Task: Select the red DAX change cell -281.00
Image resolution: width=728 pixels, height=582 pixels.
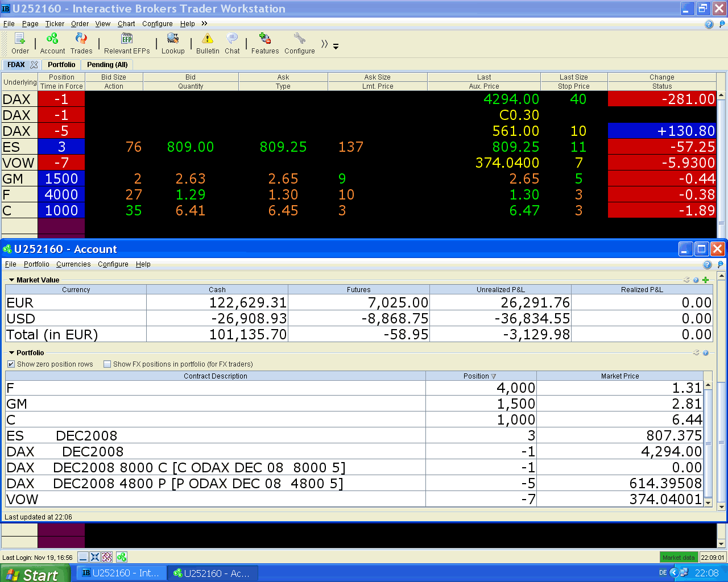Action: [x=662, y=99]
